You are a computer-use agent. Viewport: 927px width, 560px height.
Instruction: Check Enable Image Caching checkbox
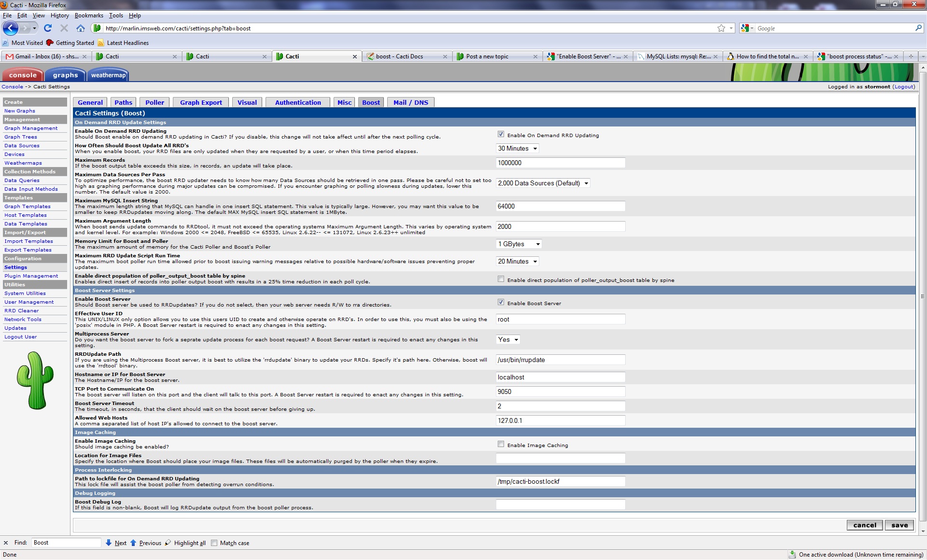501,444
